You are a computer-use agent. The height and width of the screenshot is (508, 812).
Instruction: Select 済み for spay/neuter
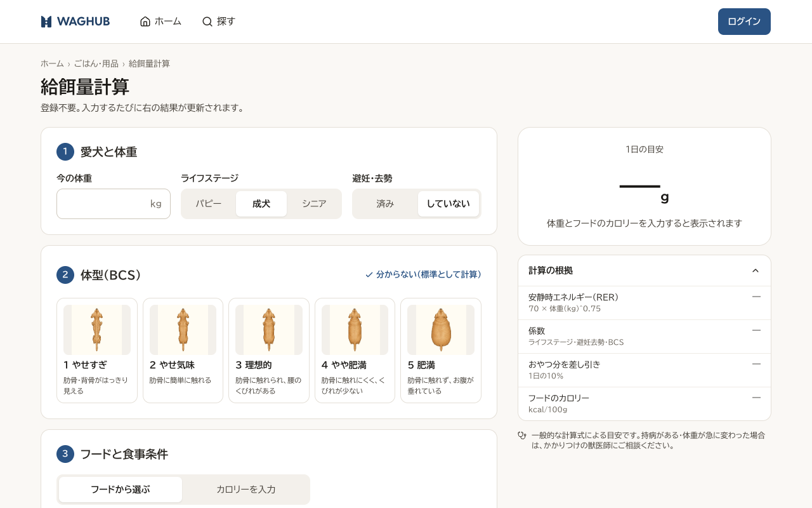click(x=385, y=204)
